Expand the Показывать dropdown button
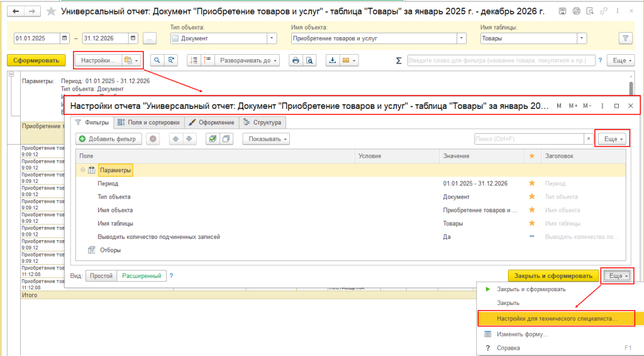 pyautogui.click(x=267, y=138)
